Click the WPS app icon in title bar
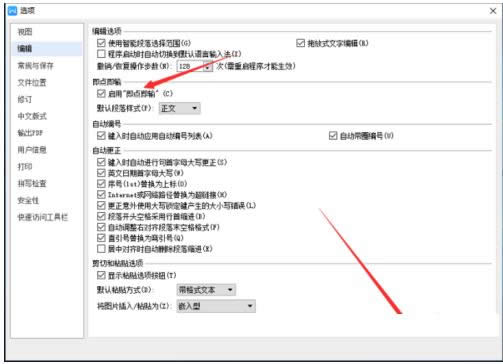 click(x=12, y=11)
